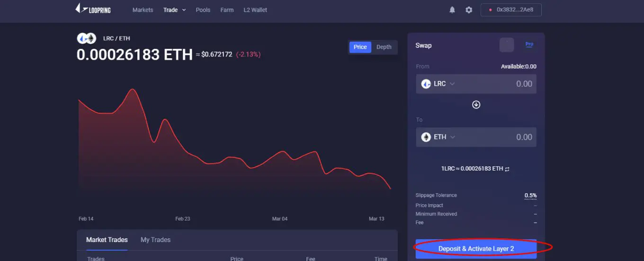Open wallet address 0x3832...2Ae8
Viewport: 644px width, 261px height.
point(511,10)
